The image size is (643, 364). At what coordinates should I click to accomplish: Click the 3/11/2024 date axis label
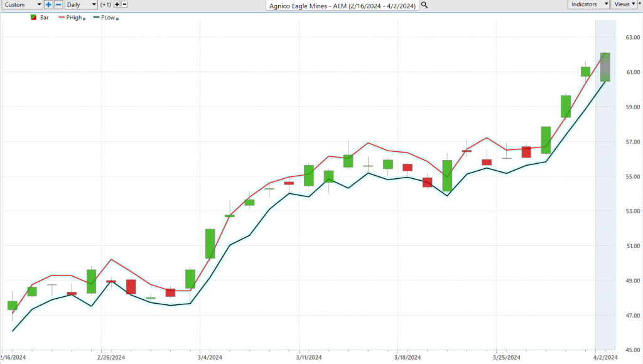pyautogui.click(x=309, y=358)
